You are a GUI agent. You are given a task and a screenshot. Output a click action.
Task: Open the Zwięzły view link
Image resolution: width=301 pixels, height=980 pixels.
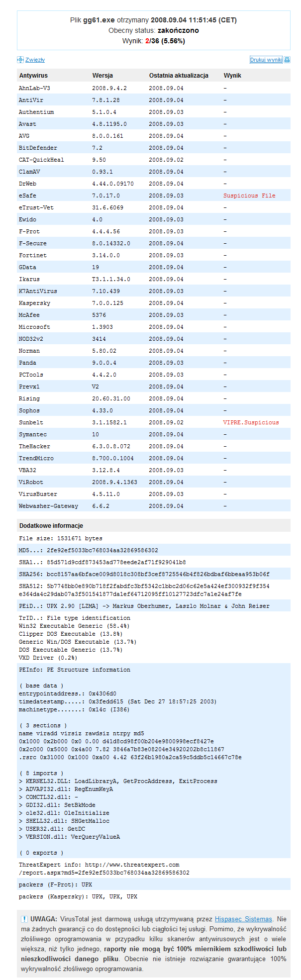(x=35, y=59)
